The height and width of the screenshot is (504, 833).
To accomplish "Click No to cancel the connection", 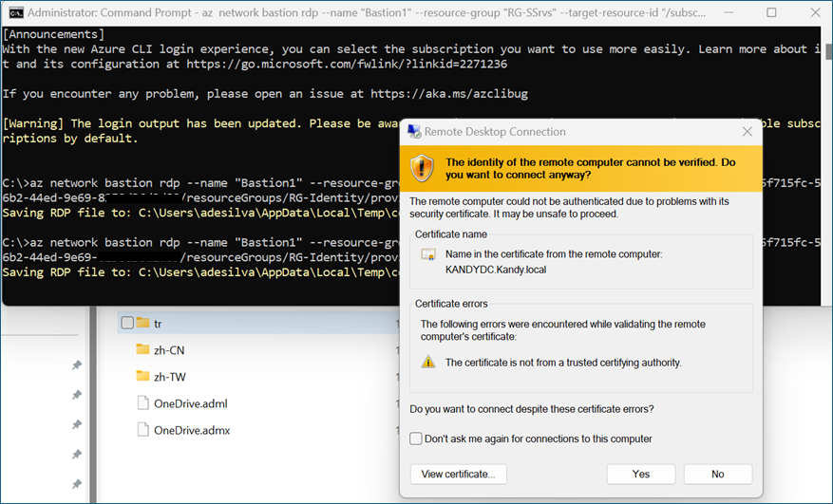I will point(718,474).
